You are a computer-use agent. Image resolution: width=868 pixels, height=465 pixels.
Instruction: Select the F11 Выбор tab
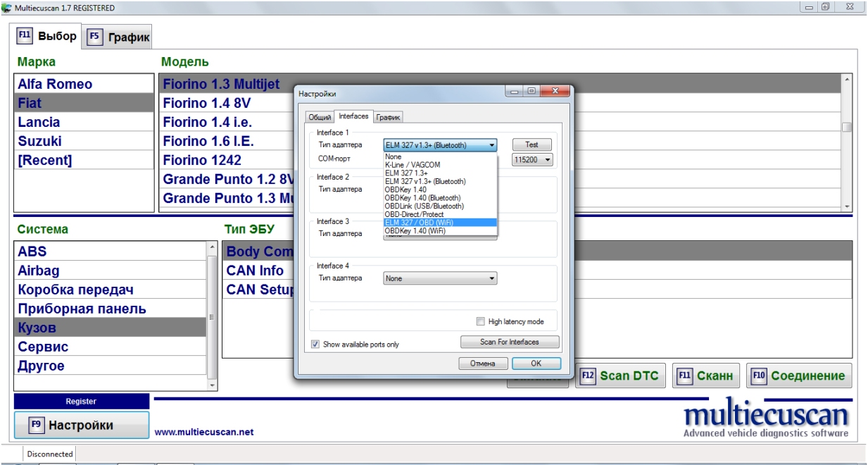[46, 36]
